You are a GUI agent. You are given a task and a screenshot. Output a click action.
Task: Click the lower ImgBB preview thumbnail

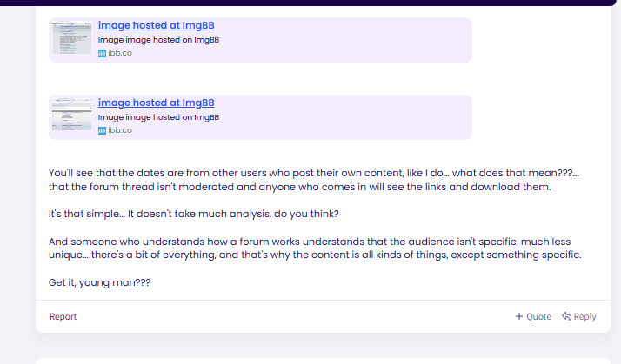(71, 115)
